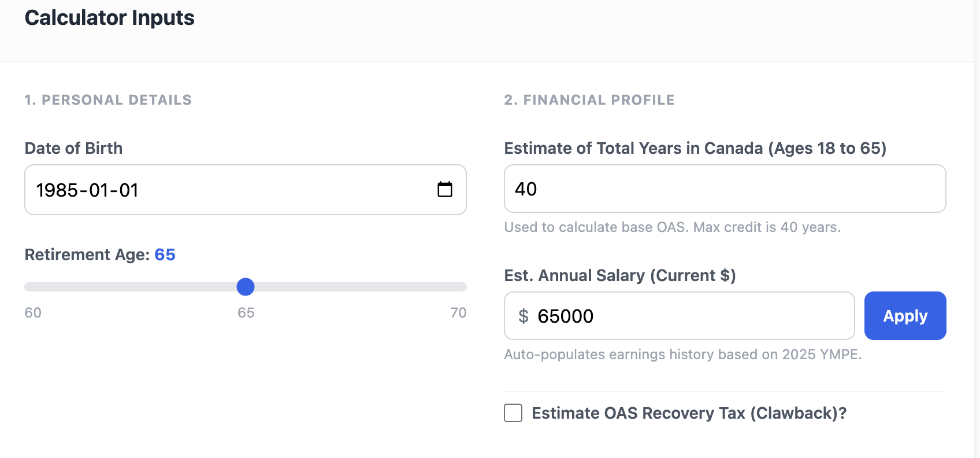Viewport: 980px width, 458px height.
Task: Click the blue 65 retirement age value
Action: (165, 254)
